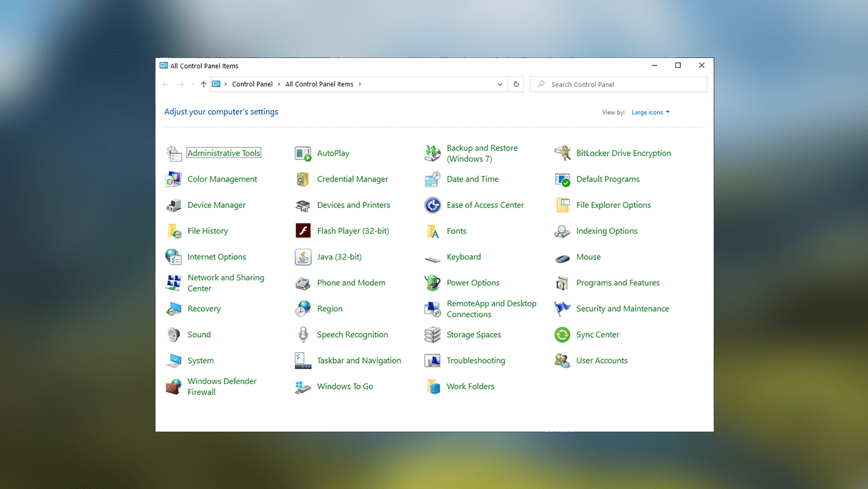Open the Power Options battery icon

(x=433, y=283)
